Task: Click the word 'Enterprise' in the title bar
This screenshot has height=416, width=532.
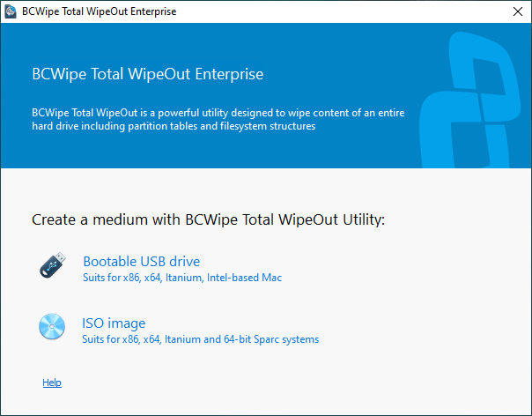Action: 153,11
